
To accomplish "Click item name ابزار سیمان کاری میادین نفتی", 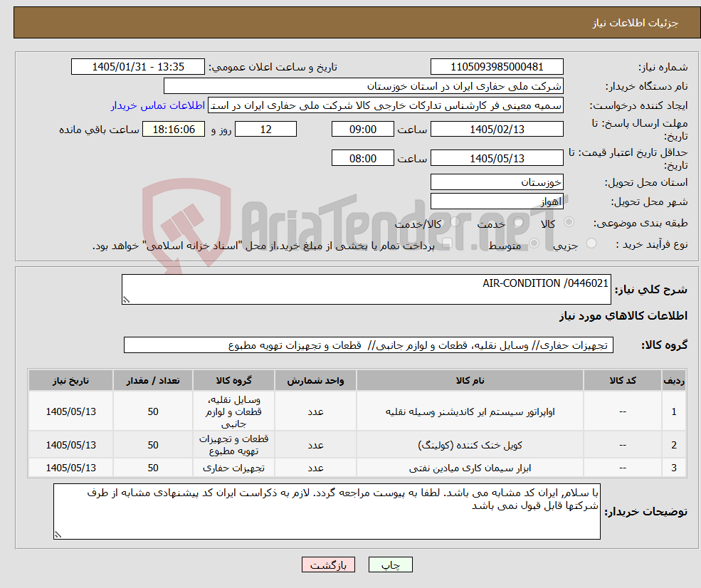I will tap(470, 468).
